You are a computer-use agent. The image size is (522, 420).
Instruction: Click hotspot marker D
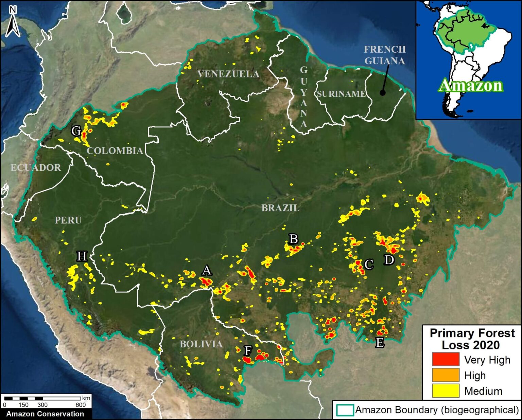tap(389, 260)
